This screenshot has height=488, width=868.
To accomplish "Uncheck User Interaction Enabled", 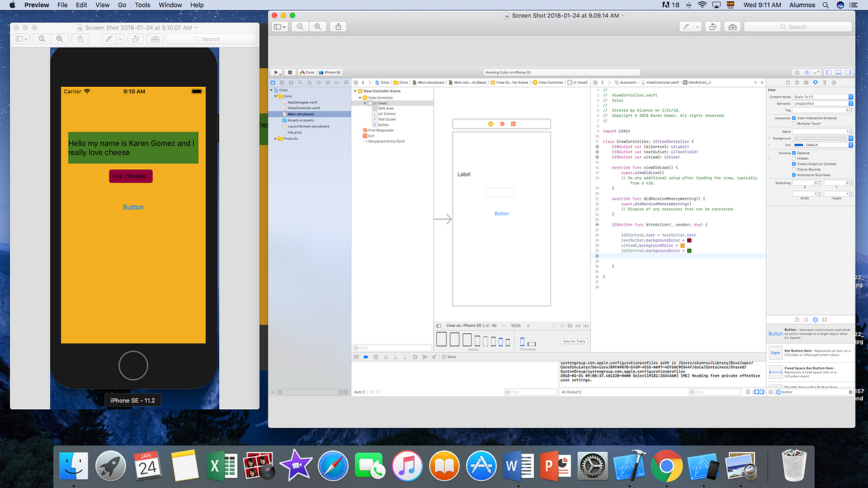I will pos(794,118).
